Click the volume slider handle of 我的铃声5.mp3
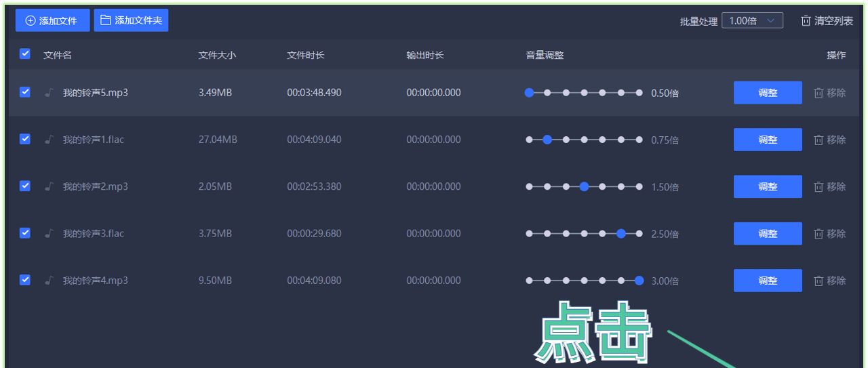868x368 pixels. point(530,93)
